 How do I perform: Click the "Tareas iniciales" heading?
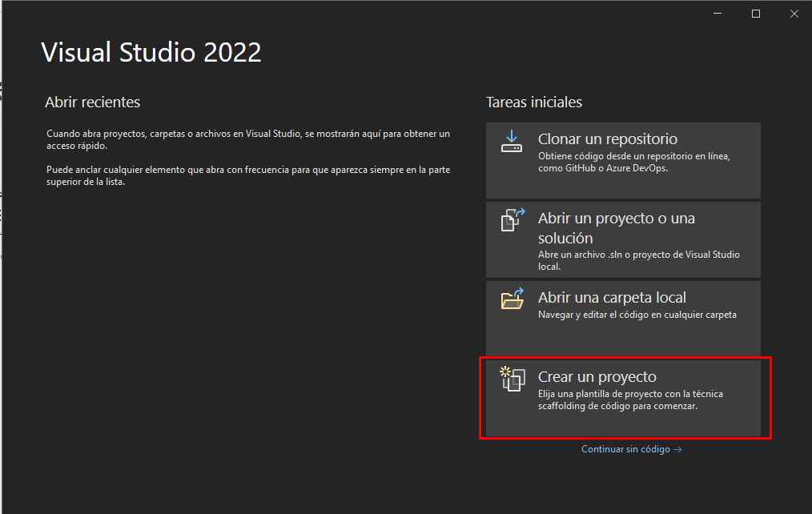click(x=533, y=102)
